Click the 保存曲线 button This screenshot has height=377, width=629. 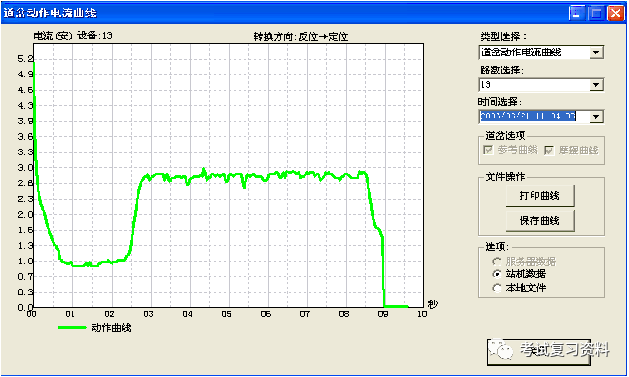click(x=540, y=221)
